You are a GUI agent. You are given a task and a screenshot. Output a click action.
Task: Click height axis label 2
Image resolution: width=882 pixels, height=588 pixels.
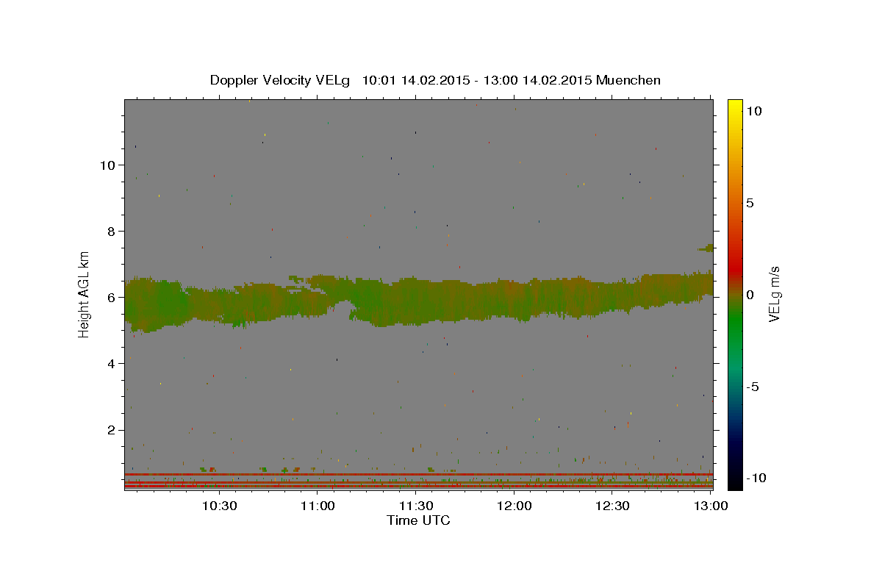coord(112,430)
